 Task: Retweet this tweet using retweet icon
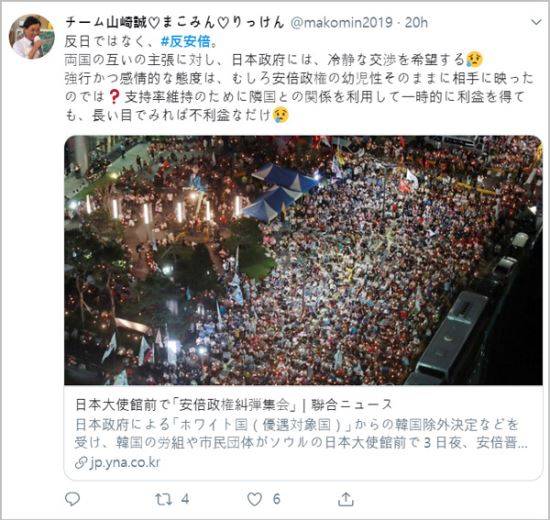pos(163,499)
